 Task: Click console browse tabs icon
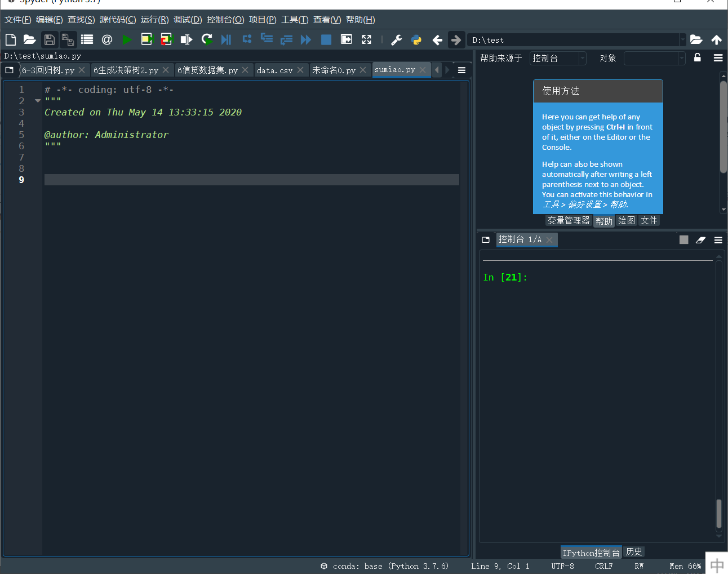pos(486,239)
